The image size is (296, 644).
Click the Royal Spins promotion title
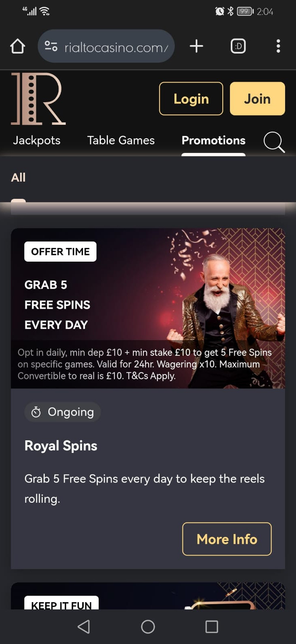61,446
